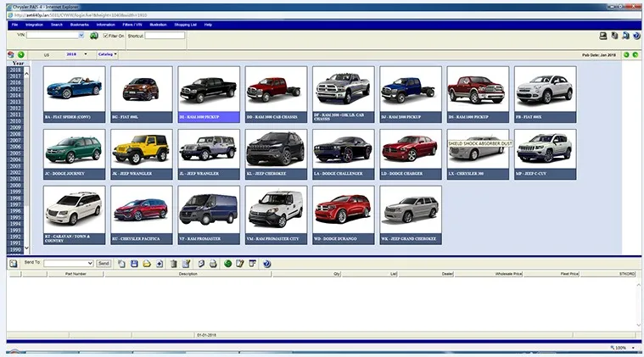Open the File menu
This screenshot has width=644, height=357.
tap(14, 25)
